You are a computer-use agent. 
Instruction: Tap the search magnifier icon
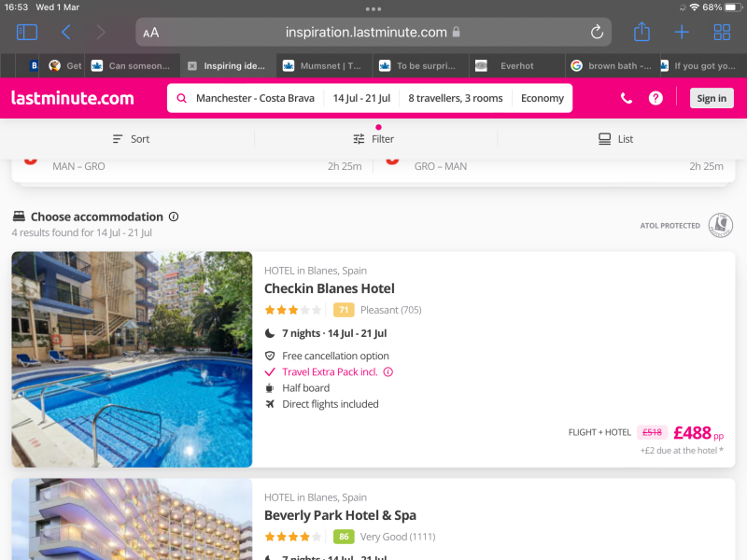tap(181, 98)
